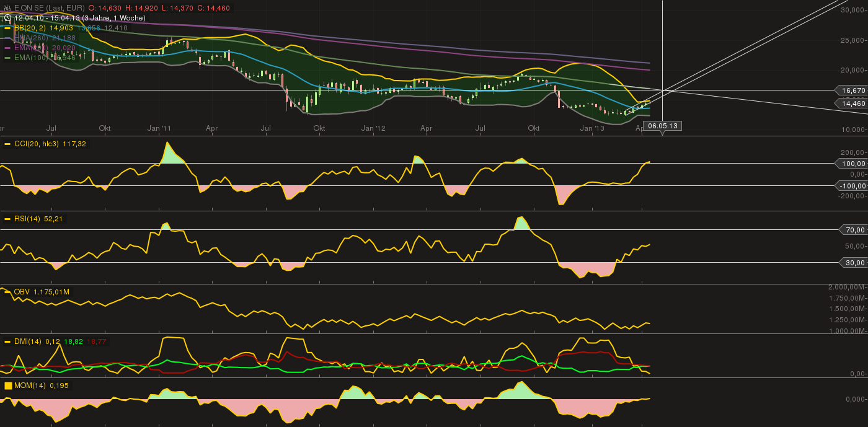Click the DMI 0,00 axis value
The width and height of the screenshot is (868, 427).
click(858, 374)
